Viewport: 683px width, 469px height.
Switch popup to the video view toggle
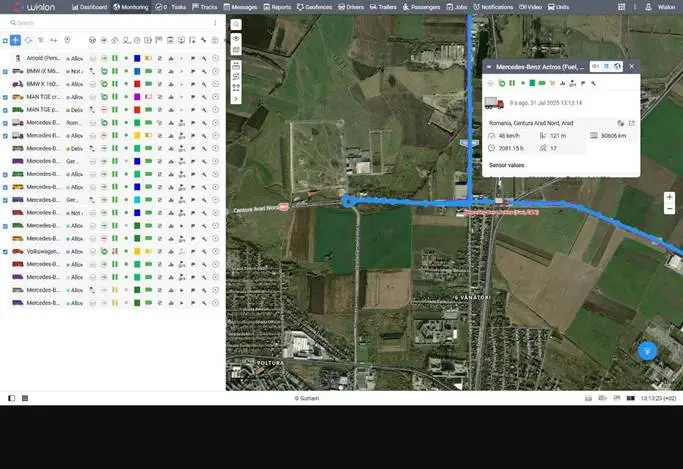[x=595, y=67]
